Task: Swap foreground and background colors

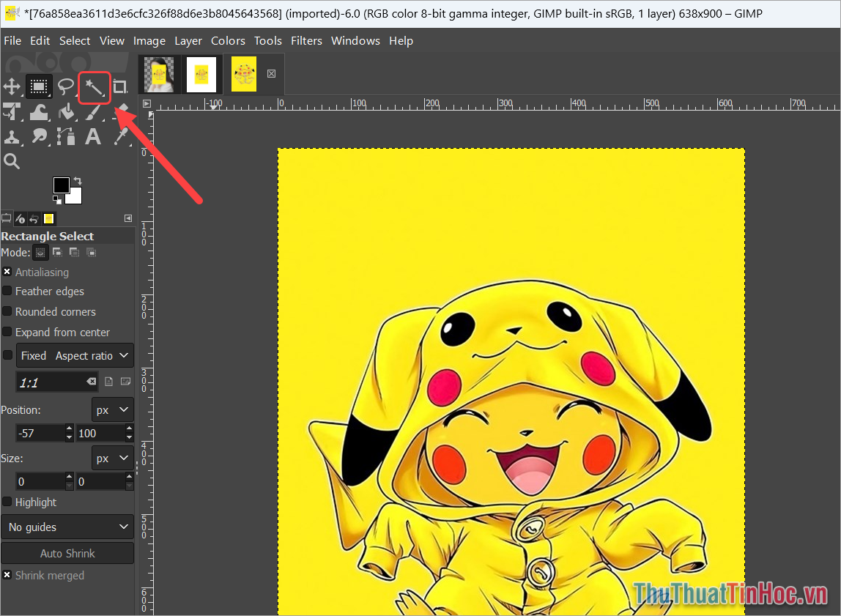Action: click(78, 181)
